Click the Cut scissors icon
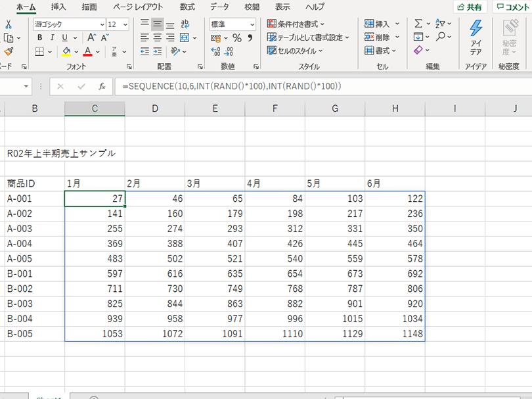This screenshot has height=399, width=532. 9,24
